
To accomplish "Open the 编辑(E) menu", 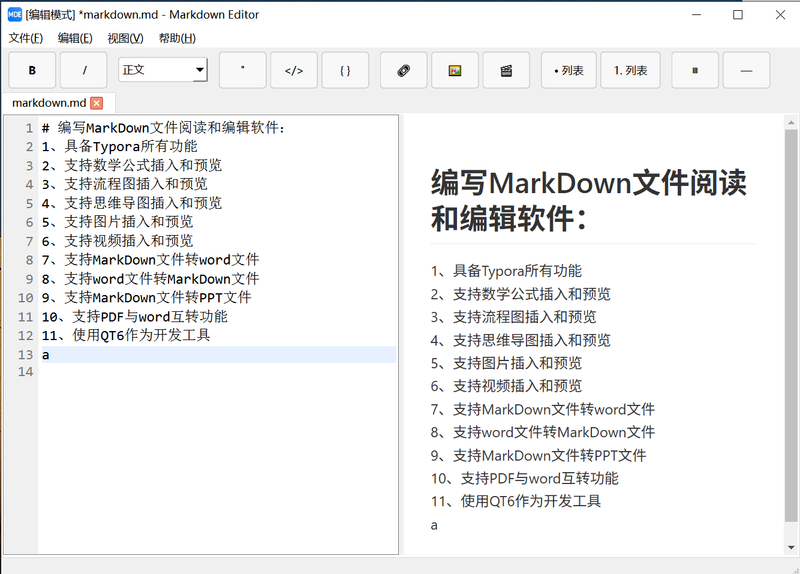I will 75,38.
